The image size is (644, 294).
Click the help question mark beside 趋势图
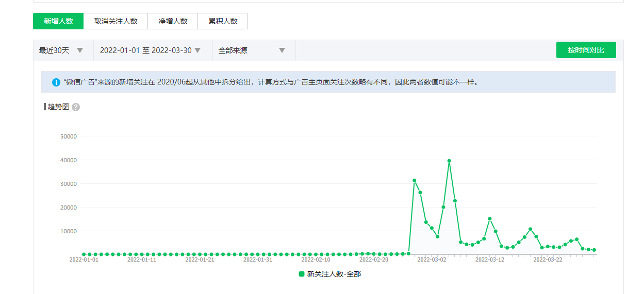(x=76, y=107)
